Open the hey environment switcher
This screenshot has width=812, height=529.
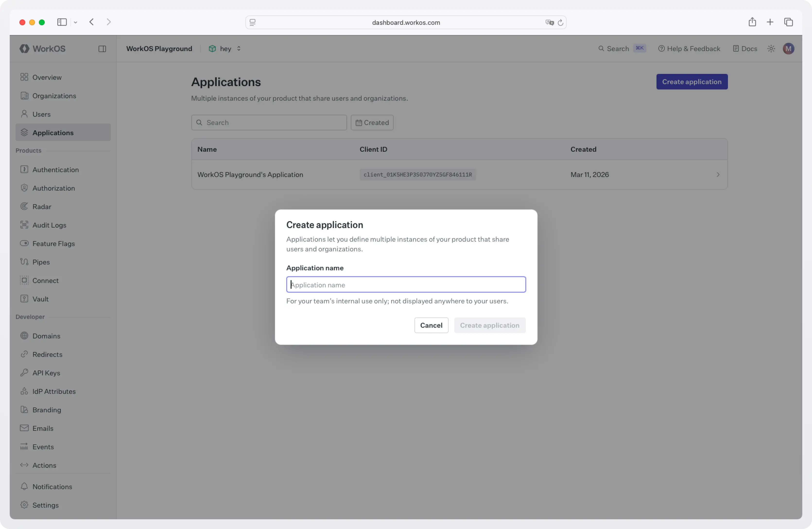pos(225,48)
